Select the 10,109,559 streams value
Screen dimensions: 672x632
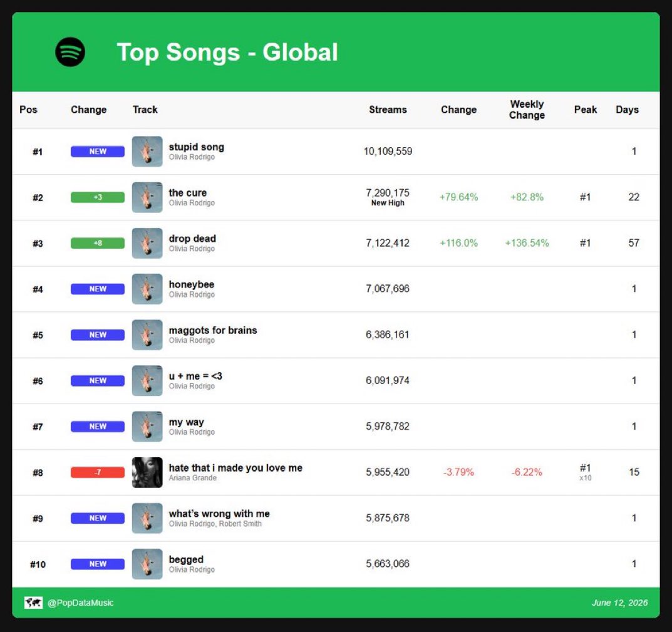pos(388,152)
